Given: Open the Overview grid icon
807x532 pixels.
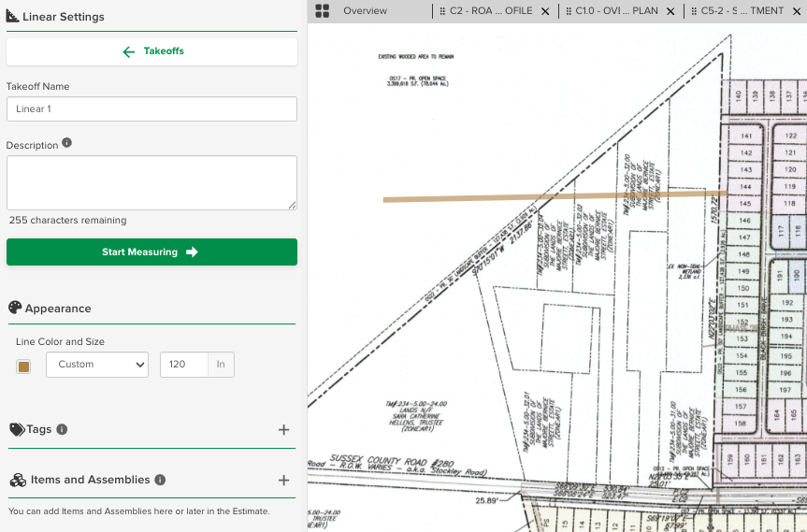Looking at the screenshot, I should click(x=323, y=11).
